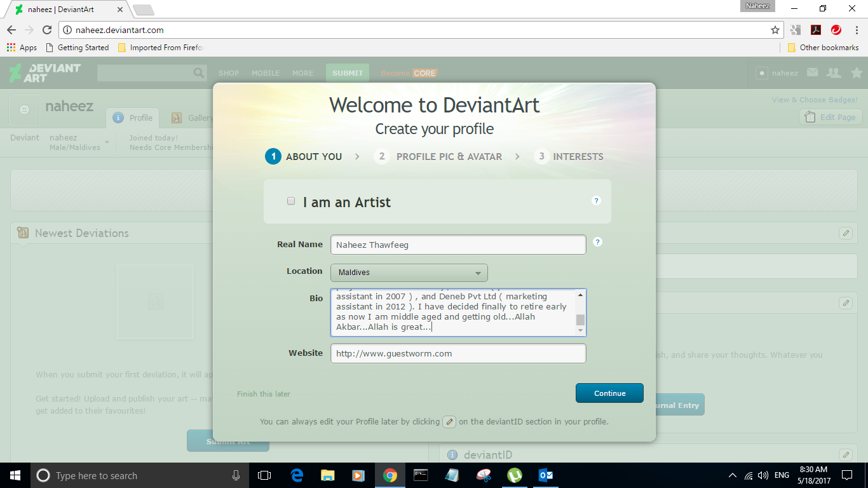Open the MOBILE menu
Screen dimensions: 868x488
(x=266, y=73)
